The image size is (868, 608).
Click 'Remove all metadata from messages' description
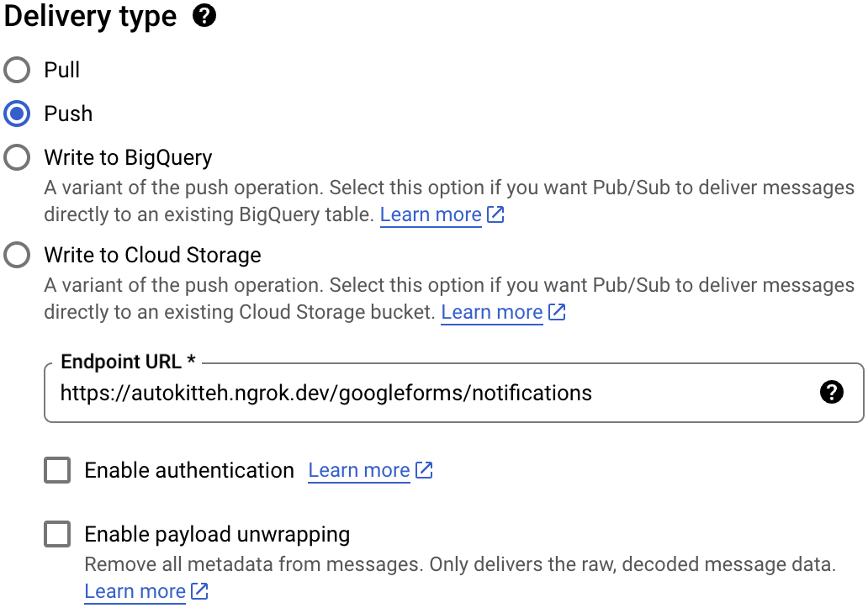[x=460, y=564]
